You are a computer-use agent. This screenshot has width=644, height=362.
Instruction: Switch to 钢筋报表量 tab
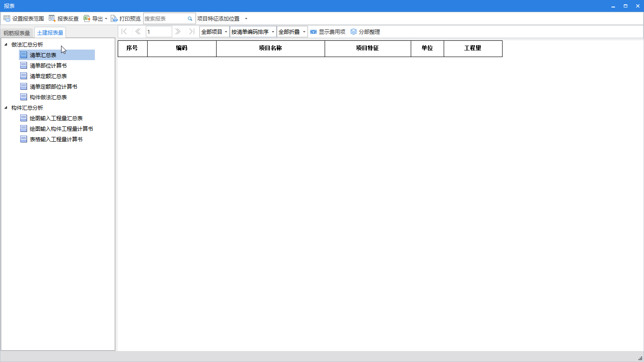point(17,33)
